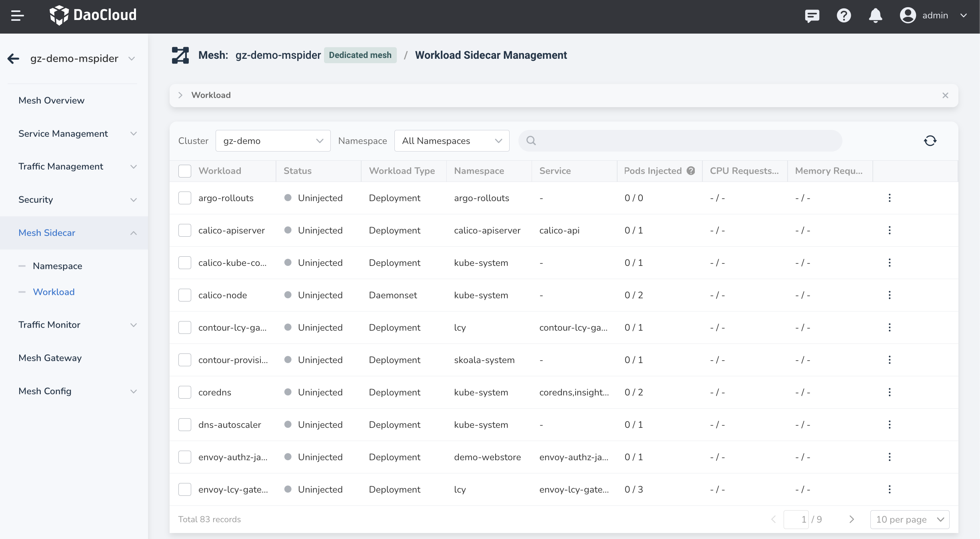980x539 pixels.
Task: Open the help question mark icon
Action: [844, 16]
